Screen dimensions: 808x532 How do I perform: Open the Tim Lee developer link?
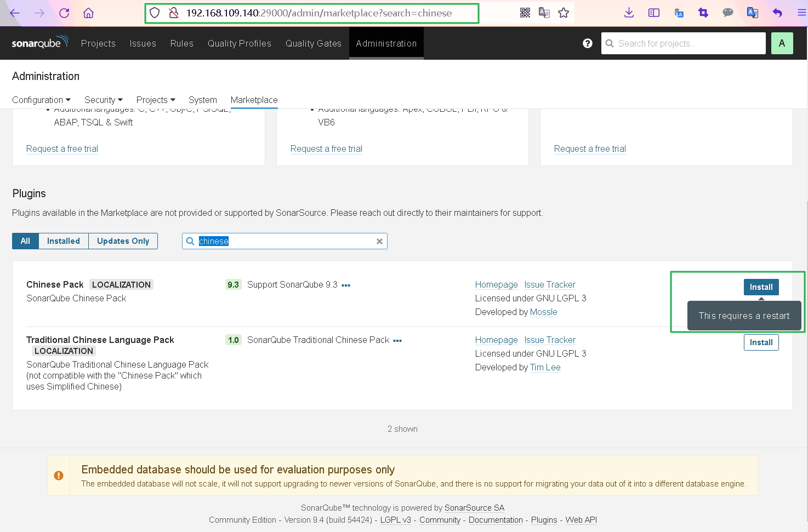pos(545,367)
